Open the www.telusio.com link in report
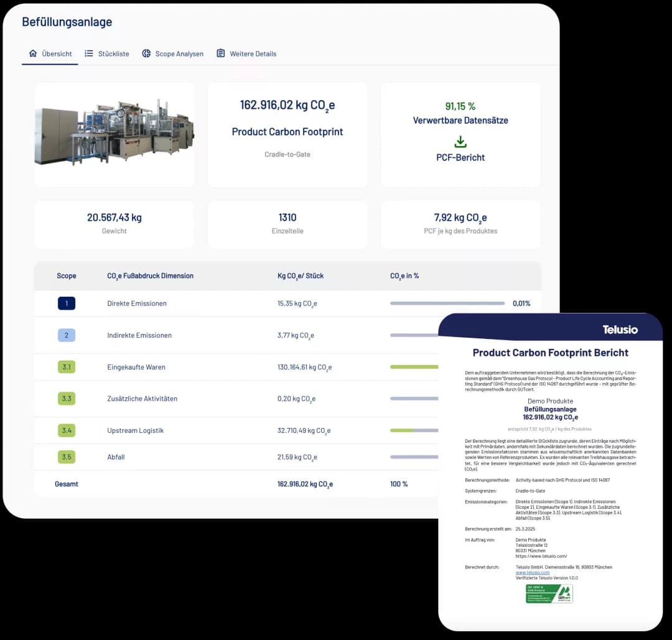672x640 pixels. click(532, 572)
